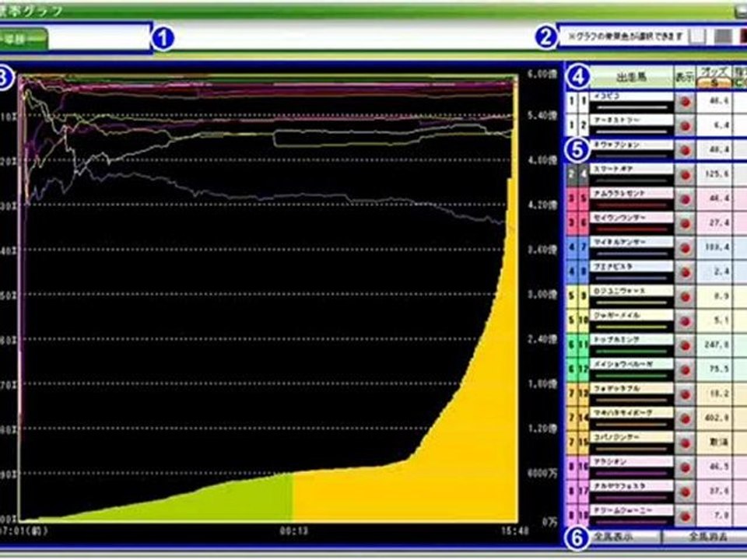Choose white graph background color swatch

(697, 37)
